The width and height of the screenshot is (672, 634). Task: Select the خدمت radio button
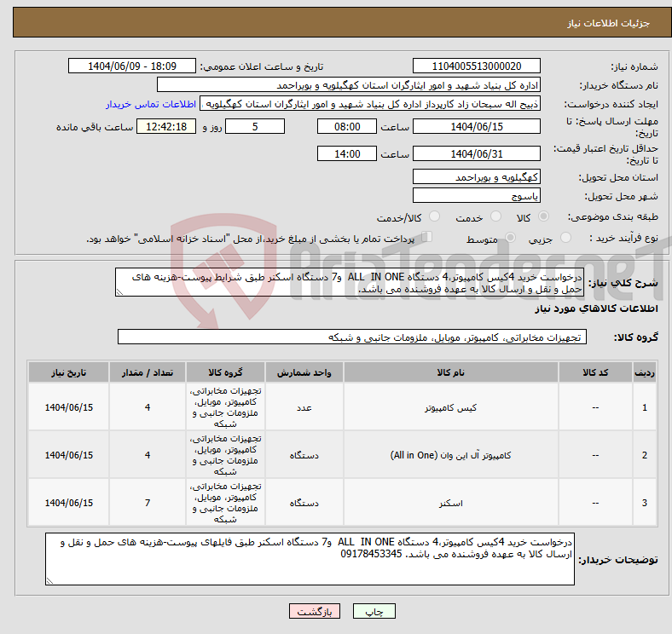tap(495, 216)
